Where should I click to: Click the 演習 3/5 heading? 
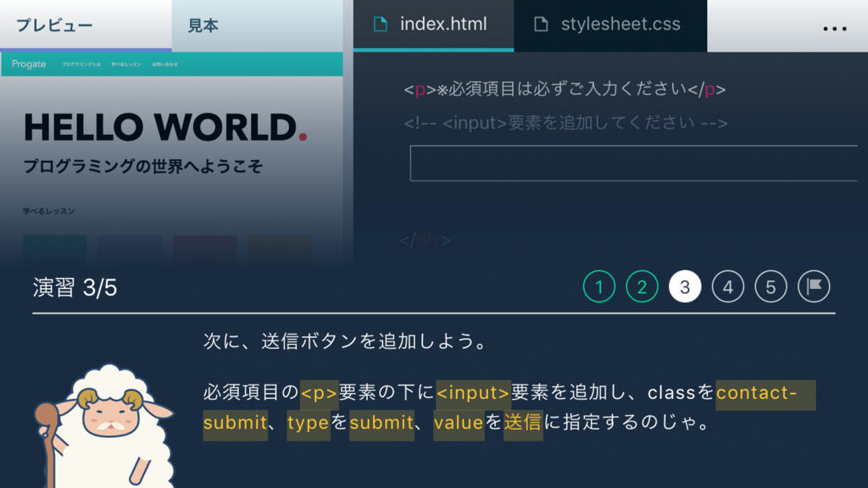(x=75, y=288)
